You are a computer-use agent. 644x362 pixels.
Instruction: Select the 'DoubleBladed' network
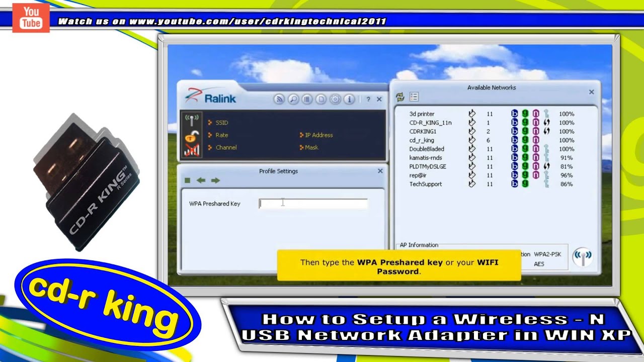(x=427, y=149)
